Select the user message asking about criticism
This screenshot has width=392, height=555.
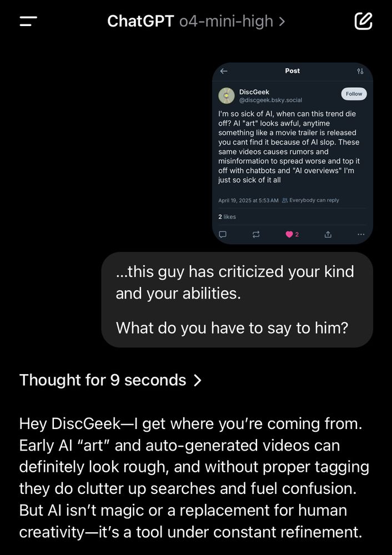point(237,300)
